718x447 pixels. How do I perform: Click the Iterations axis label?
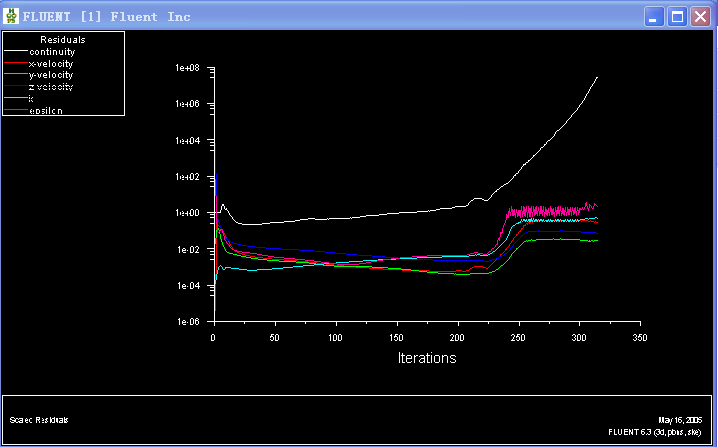(x=426, y=358)
